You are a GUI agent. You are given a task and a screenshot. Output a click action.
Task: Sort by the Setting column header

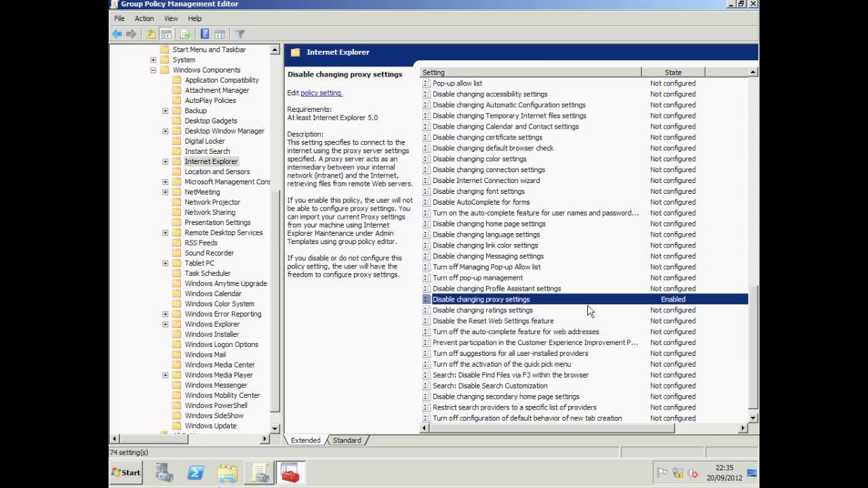tap(530, 73)
